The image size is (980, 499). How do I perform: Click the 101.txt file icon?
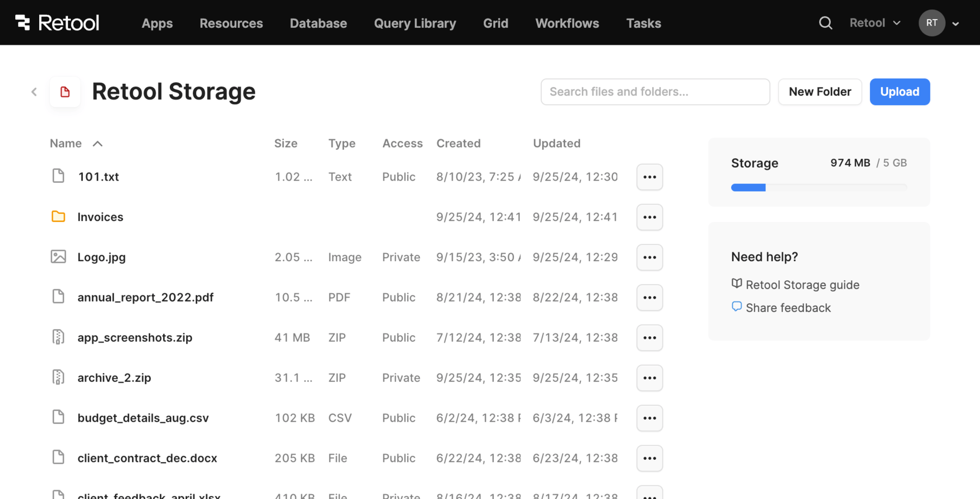[58, 176]
